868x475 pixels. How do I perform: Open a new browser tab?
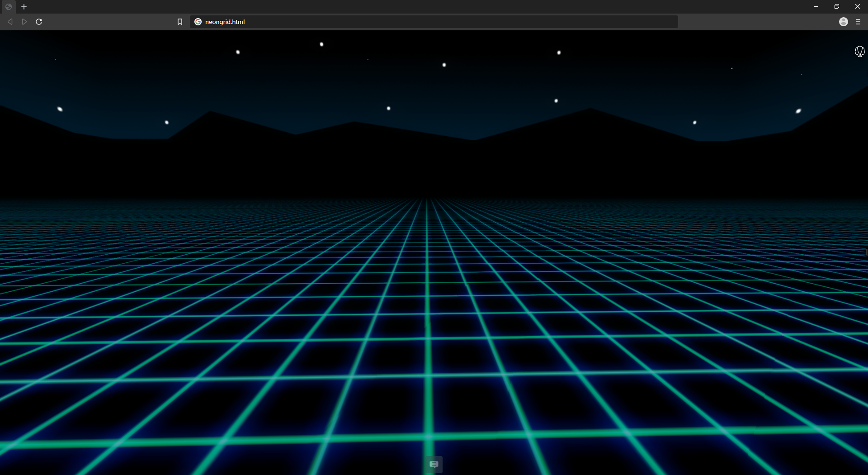tap(24, 7)
